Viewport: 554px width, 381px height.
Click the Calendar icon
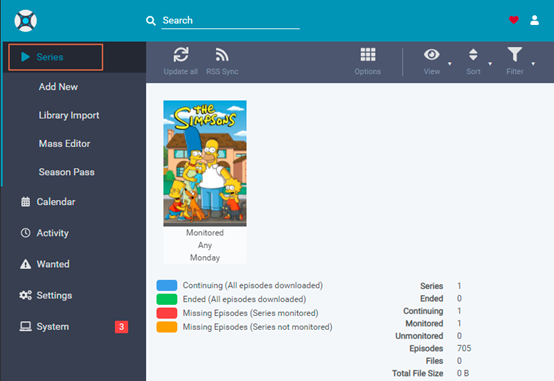pos(25,202)
